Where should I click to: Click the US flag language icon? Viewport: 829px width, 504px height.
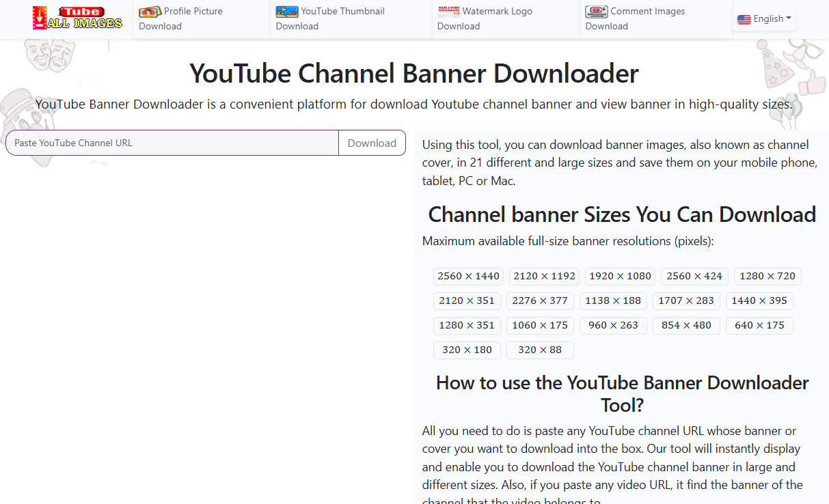[x=744, y=19]
